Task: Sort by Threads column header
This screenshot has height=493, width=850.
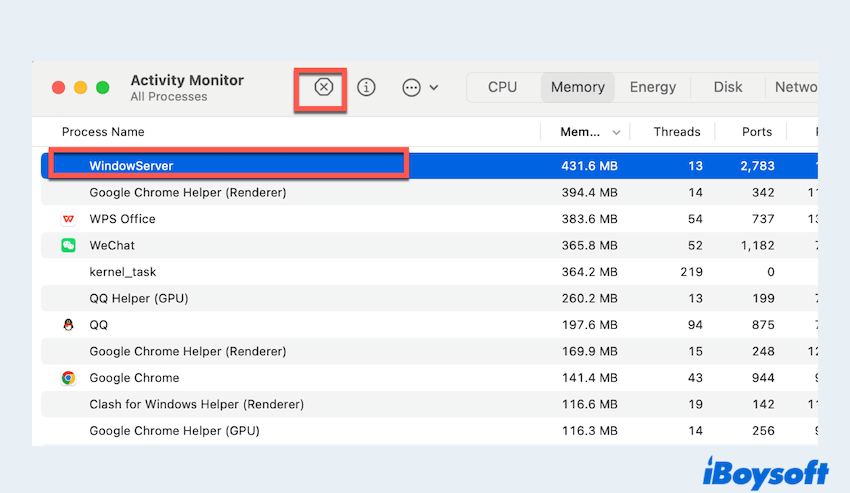Action: tap(677, 132)
